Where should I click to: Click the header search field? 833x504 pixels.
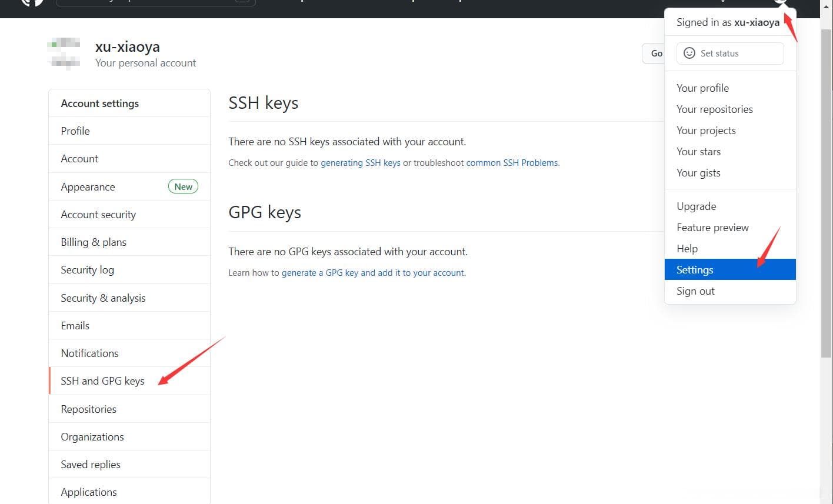tap(156, 2)
